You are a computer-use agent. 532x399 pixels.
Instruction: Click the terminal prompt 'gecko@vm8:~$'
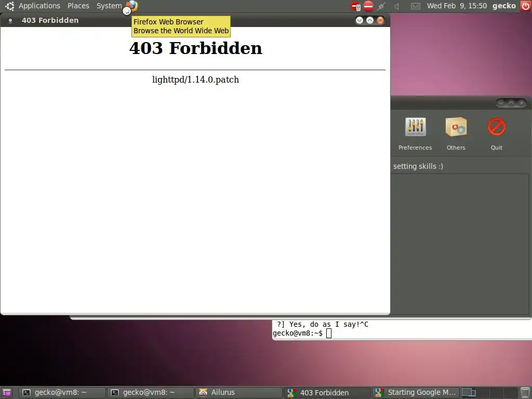pos(298,333)
